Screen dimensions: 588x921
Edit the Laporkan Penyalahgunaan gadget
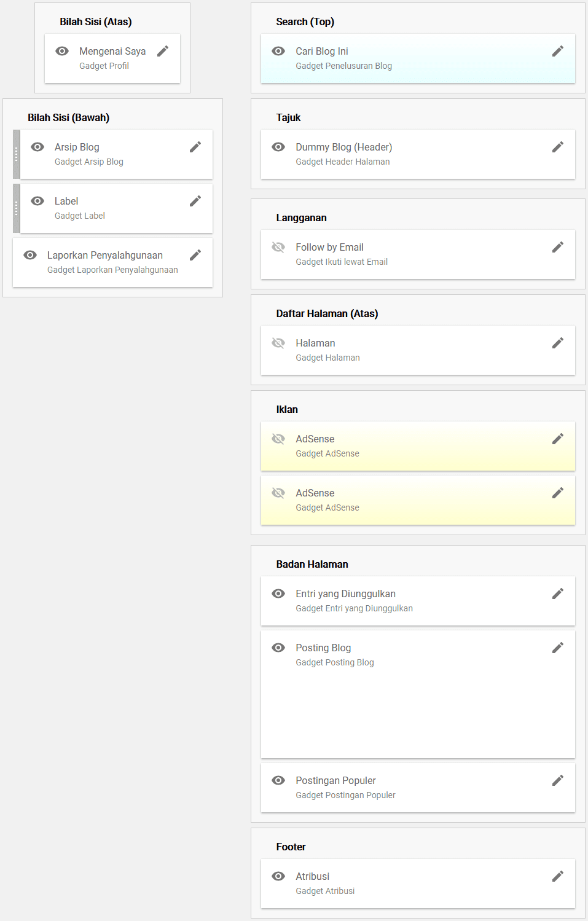[x=195, y=255]
